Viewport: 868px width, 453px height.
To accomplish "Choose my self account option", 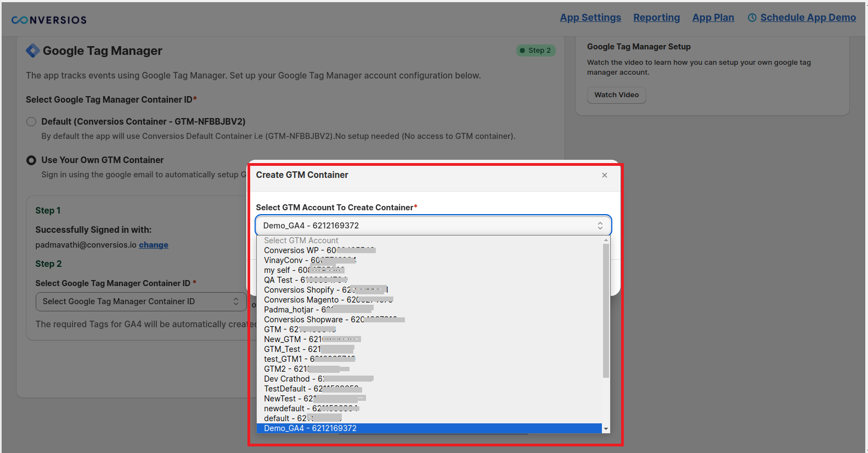I will click(x=430, y=270).
